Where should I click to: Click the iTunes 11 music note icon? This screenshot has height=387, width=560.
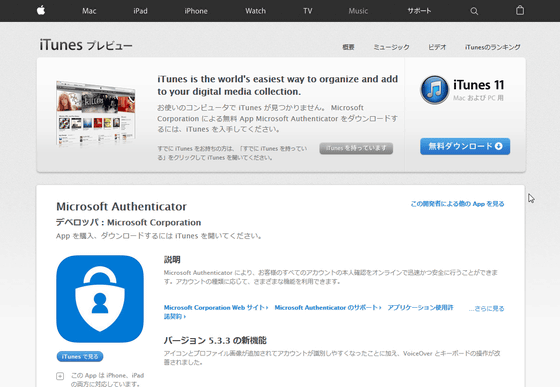[x=434, y=89]
